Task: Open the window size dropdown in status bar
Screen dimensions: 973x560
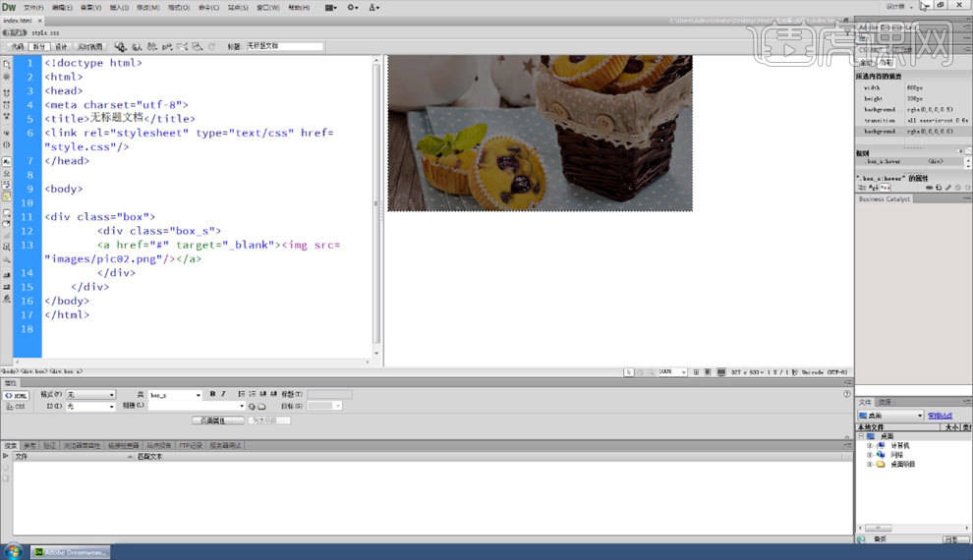Action: [x=747, y=372]
